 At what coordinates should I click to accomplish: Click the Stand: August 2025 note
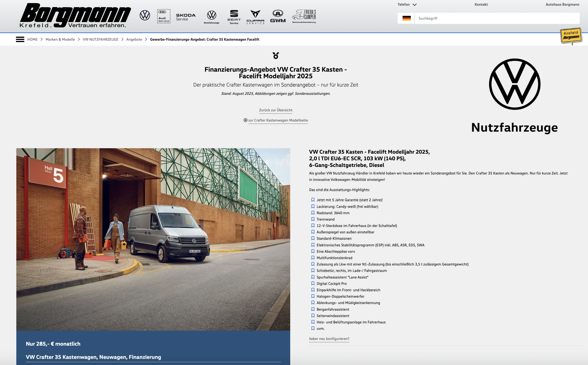276,93
